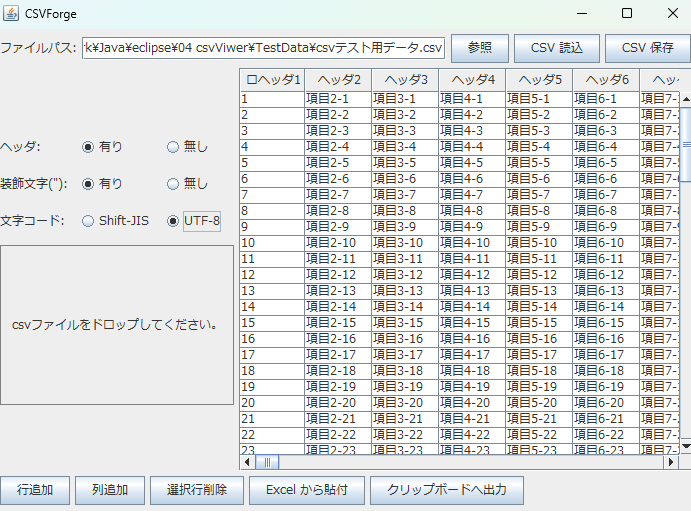Viewport: 691px width, 511px height.
Task: Select cell 項目2-20
Action: click(x=338, y=403)
